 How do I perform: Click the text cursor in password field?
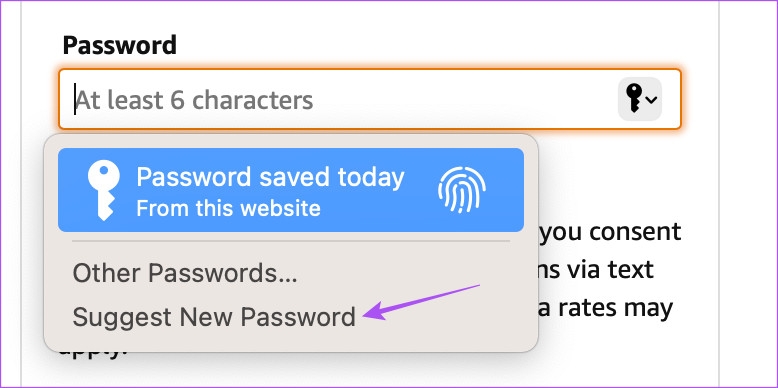coord(75,99)
